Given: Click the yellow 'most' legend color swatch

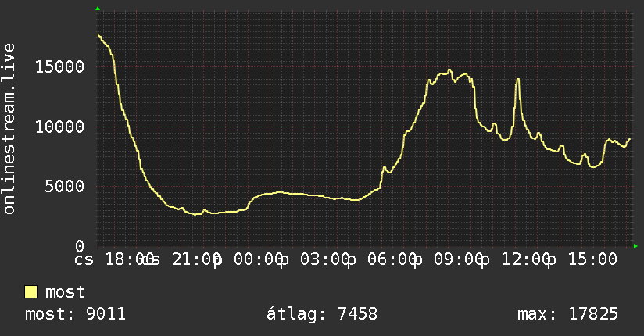Looking at the screenshot, I should tap(30, 292).
